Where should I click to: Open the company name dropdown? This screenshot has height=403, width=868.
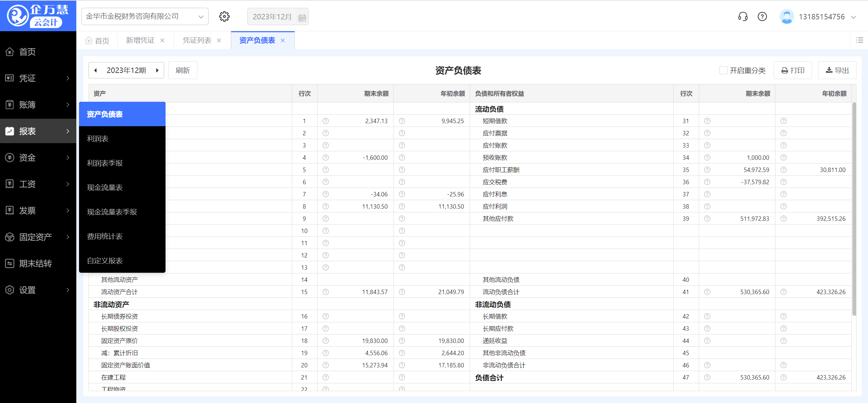click(x=201, y=16)
